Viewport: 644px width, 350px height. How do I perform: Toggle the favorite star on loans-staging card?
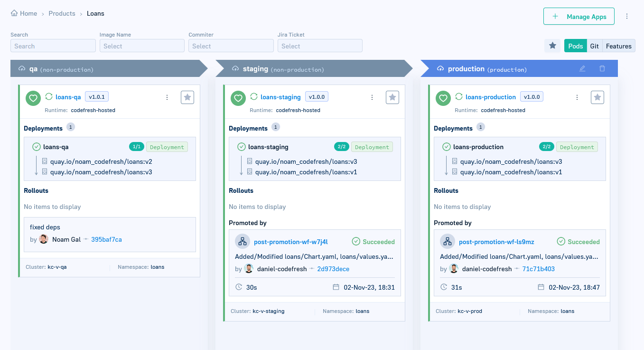point(392,97)
